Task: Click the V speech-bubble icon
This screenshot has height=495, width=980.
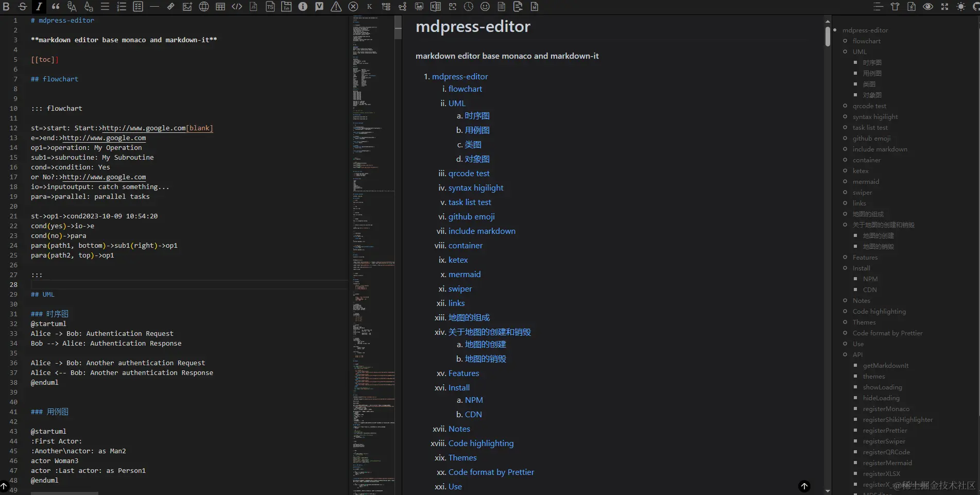Action: (319, 7)
